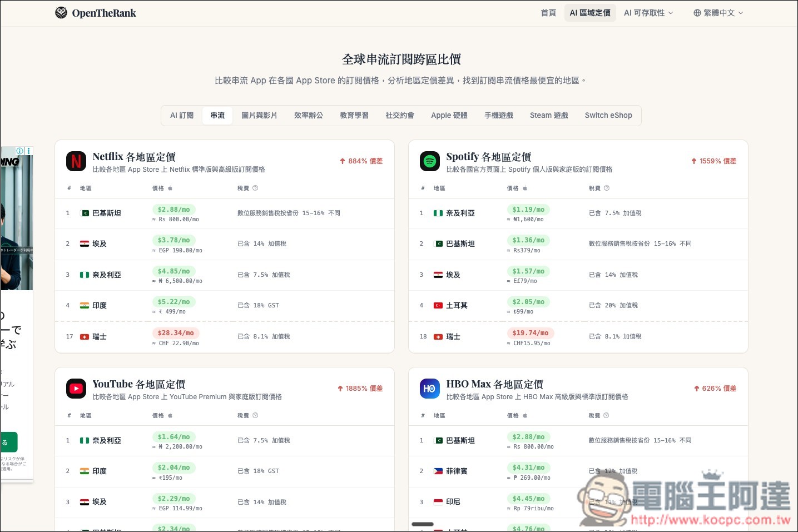Open AI 區域定價 navigation item
This screenshot has width=798, height=532.
[x=590, y=13]
